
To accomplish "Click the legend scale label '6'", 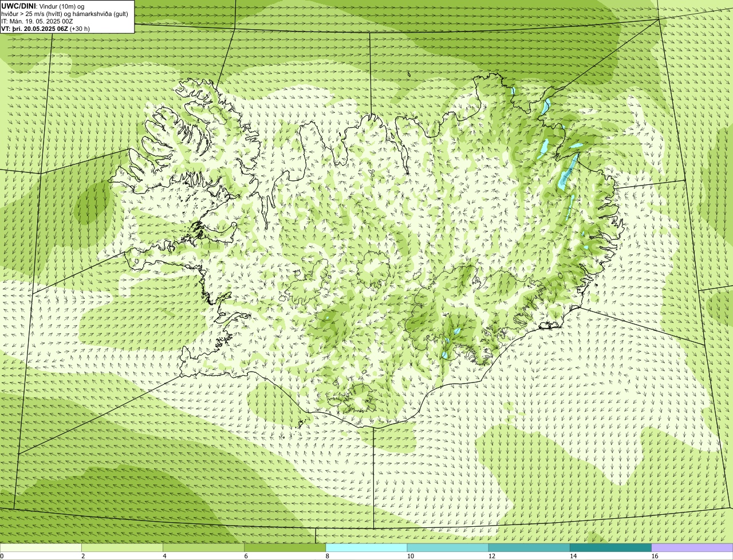I will click(246, 556).
